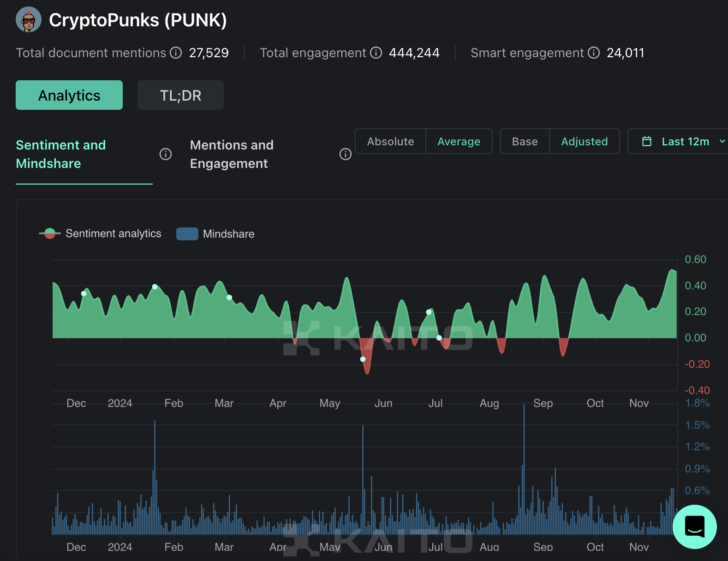728x561 pixels.
Task: Click the 1.8% mindshare axis label
Action: click(x=697, y=403)
